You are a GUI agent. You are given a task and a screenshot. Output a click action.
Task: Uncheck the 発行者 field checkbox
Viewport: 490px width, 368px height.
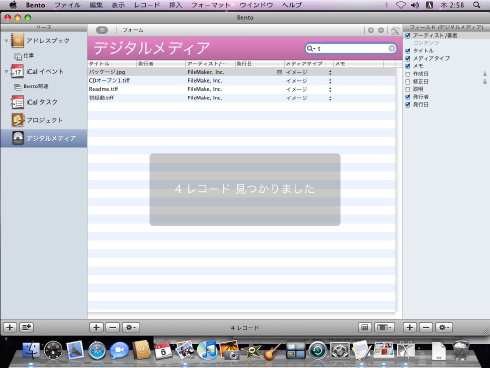tap(407, 97)
